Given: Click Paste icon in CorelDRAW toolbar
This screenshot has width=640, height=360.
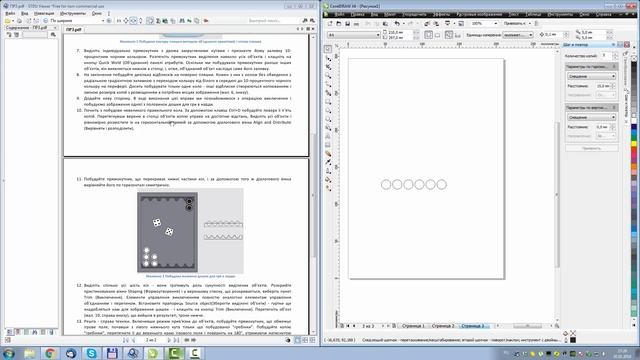Looking at the screenshot, I should point(385,24).
